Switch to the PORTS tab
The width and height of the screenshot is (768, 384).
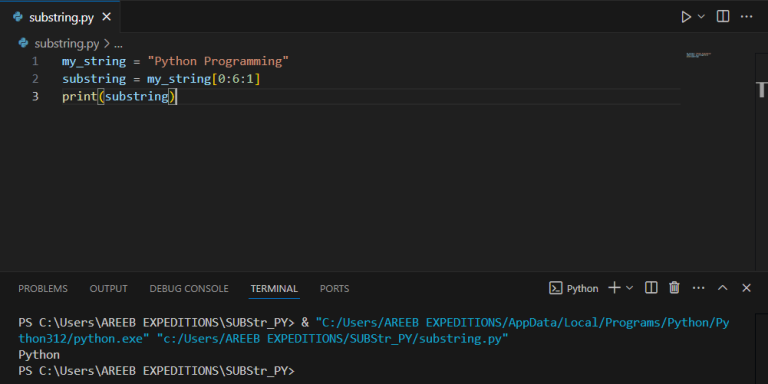[x=335, y=288]
